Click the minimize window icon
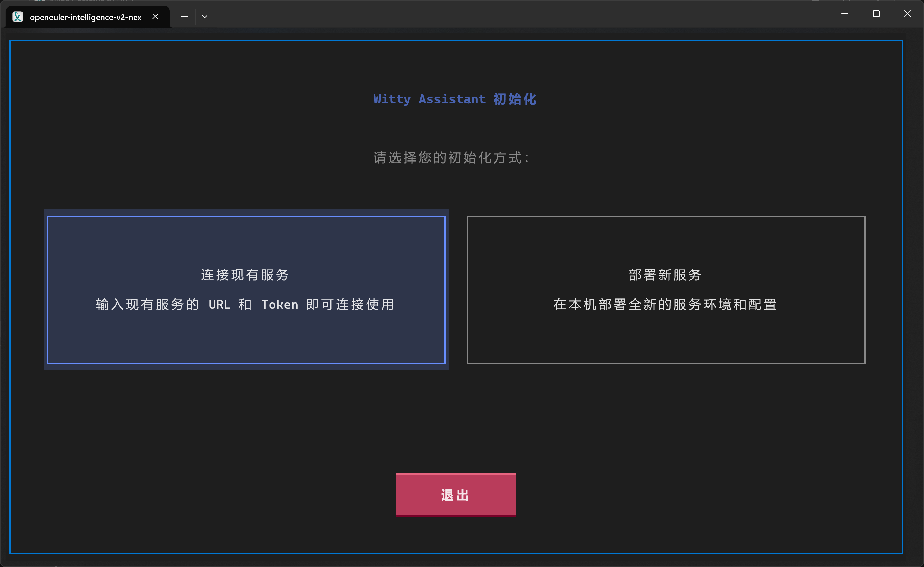The width and height of the screenshot is (924, 567). point(845,14)
